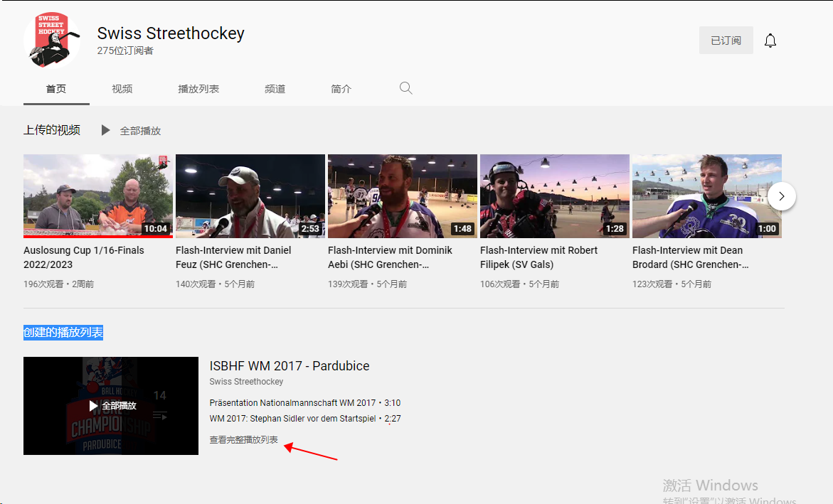833x504 pixels.
Task: Open the 视频 tab
Action: coord(122,89)
